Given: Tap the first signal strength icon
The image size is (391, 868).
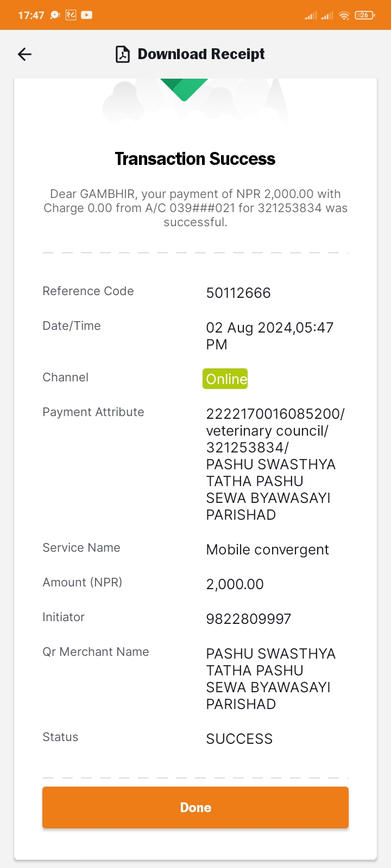Looking at the screenshot, I should click(x=311, y=15).
